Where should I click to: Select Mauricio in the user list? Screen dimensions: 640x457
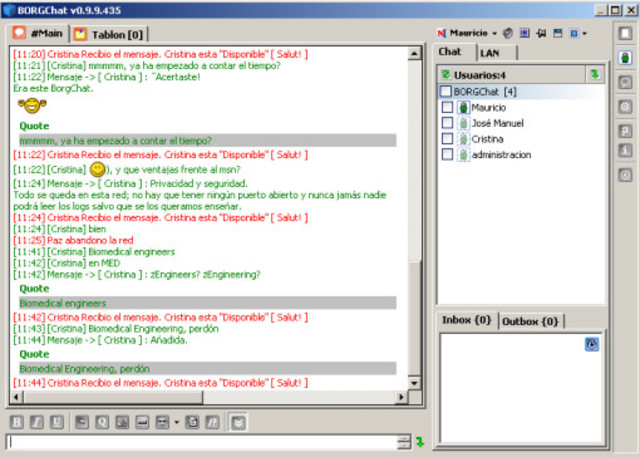pos(489,108)
